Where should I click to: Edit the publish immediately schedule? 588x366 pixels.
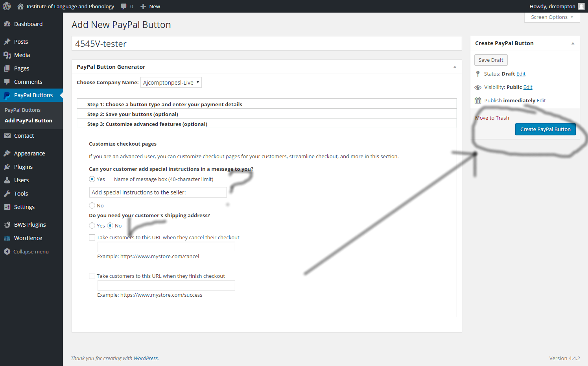[x=541, y=100]
